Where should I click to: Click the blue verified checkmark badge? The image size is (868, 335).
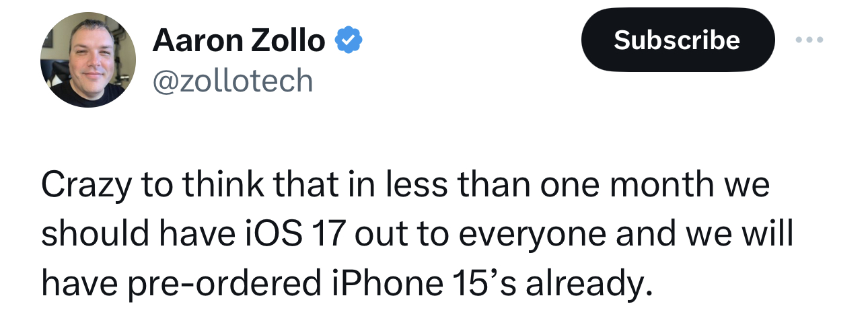(349, 42)
